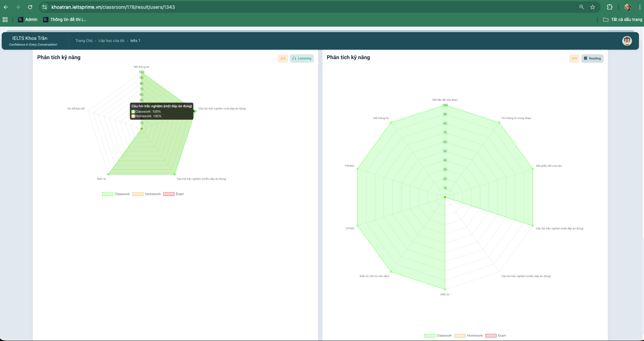Click the zoom magnifier in address bar
This screenshot has width=644, height=341.
(581, 7)
